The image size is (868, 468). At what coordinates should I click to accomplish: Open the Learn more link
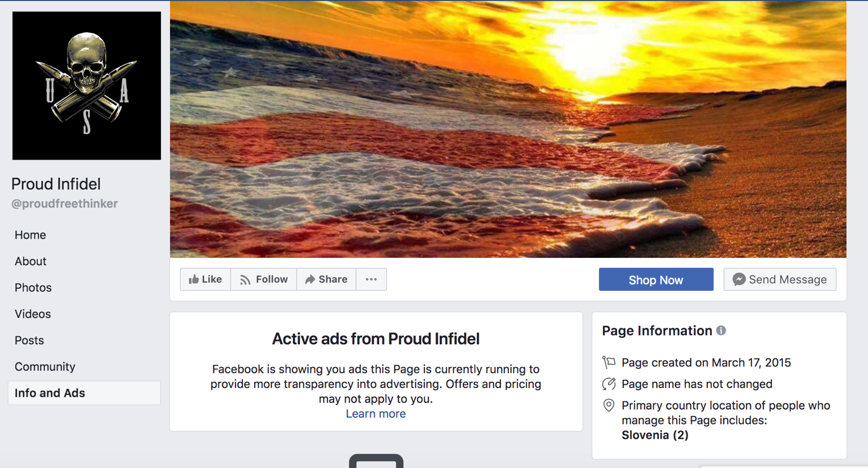click(x=375, y=414)
